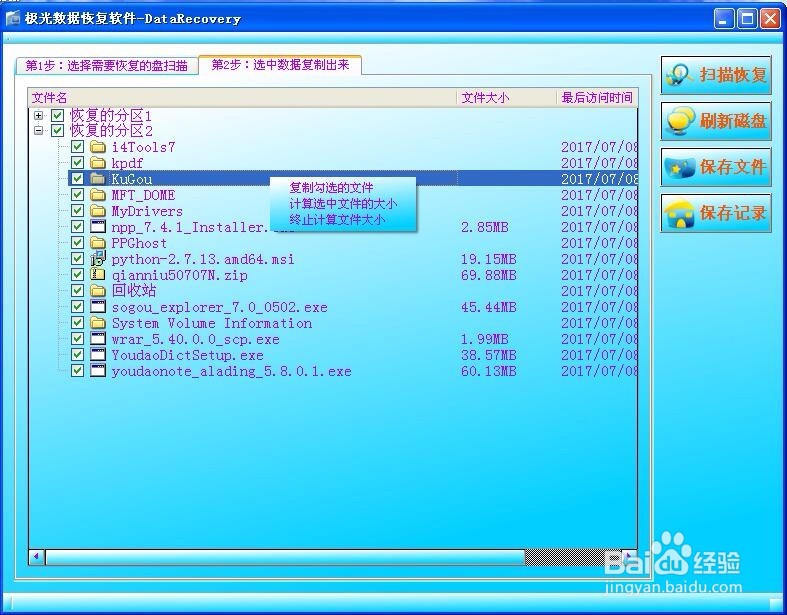Click the 60.13MB size value
Screen dimensions: 787x615
click(488, 372)
